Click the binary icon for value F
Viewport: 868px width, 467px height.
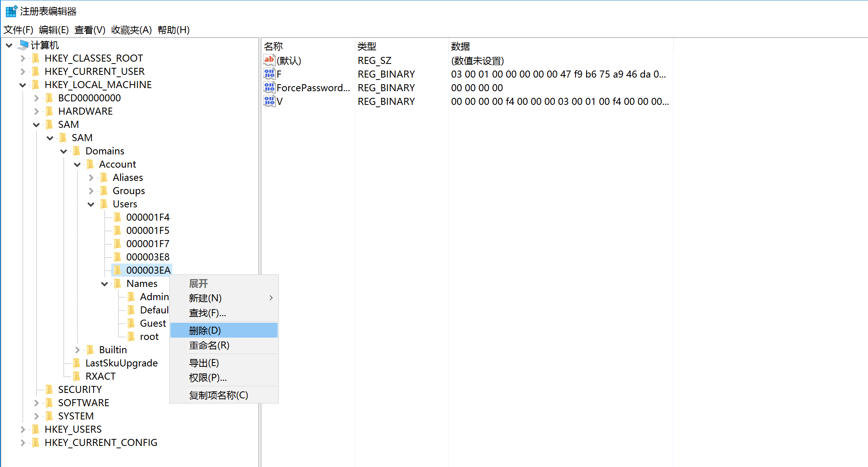(269, 74)
